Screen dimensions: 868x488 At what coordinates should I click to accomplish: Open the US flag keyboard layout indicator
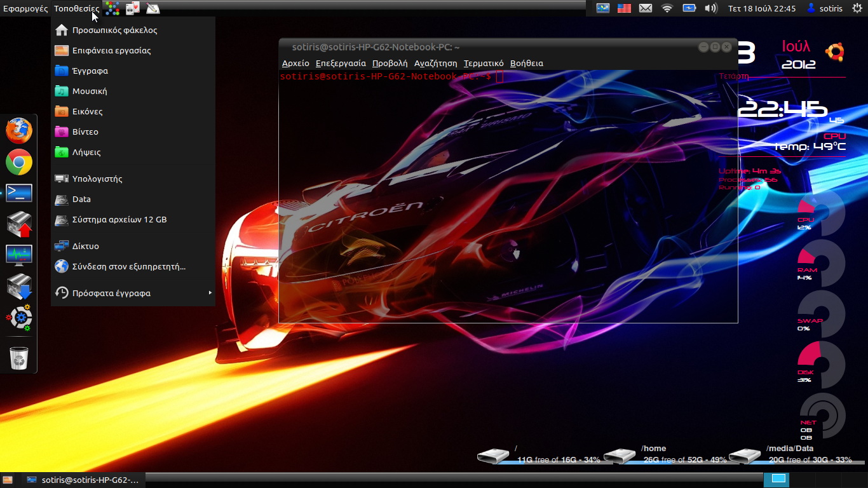click(624, 8)
